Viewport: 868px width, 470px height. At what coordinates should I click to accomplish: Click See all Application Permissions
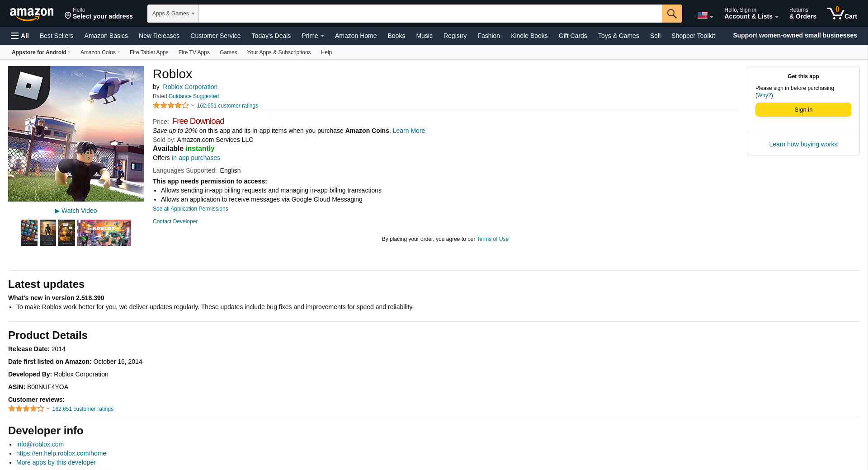tap(190, 209)
